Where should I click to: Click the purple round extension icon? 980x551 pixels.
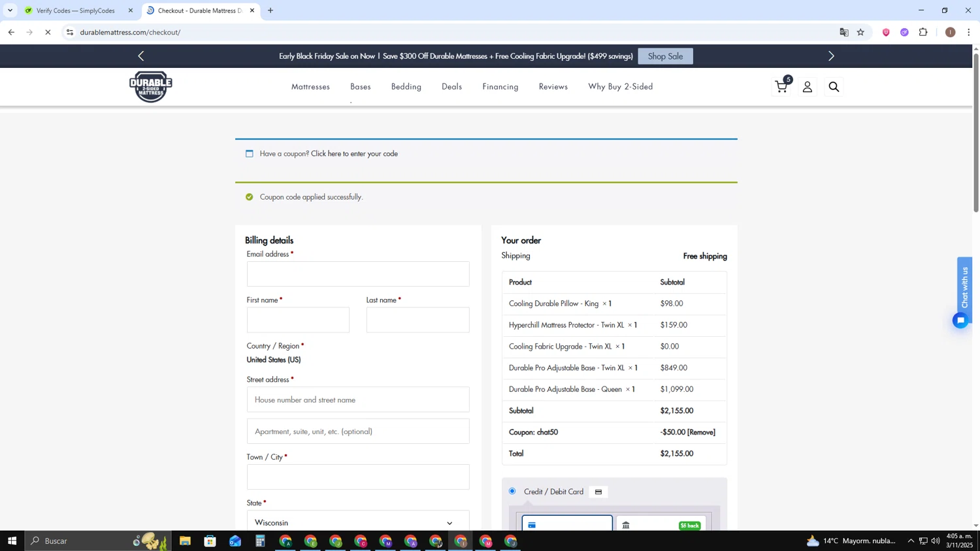click(x=904, y=32)
